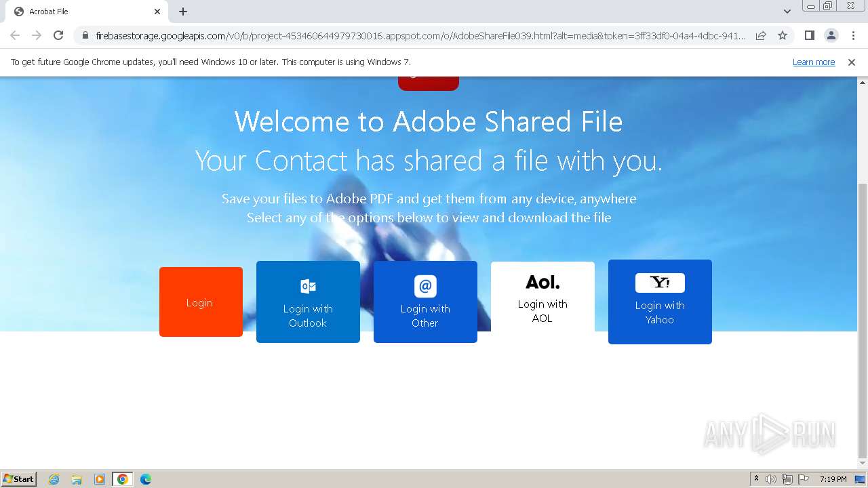Click the show desktop icon

pyautogui.click(x=861, y=479)
